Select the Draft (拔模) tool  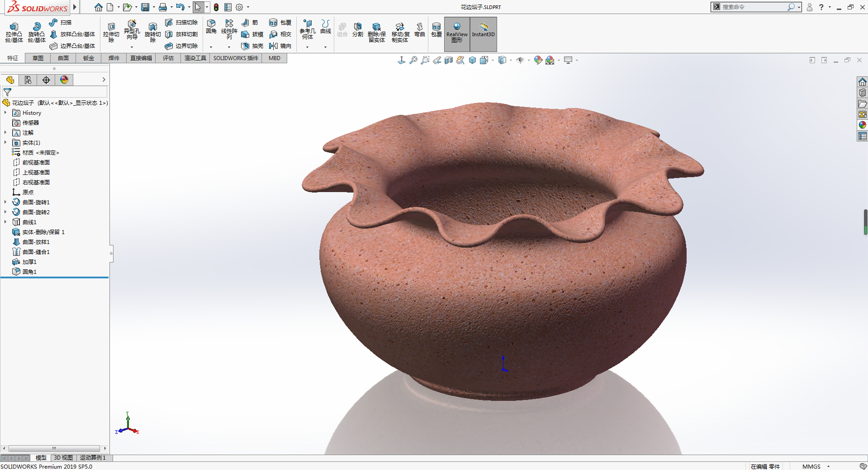pyautogui.click(x=252, y=34)
